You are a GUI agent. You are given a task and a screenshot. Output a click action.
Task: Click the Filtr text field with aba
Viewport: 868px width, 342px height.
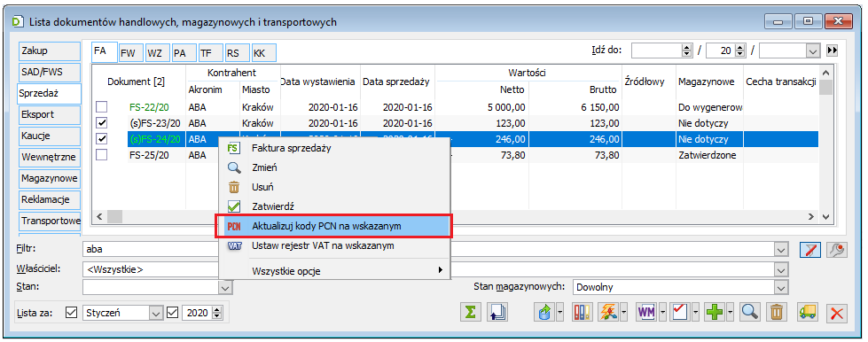[x=428, y=250]
